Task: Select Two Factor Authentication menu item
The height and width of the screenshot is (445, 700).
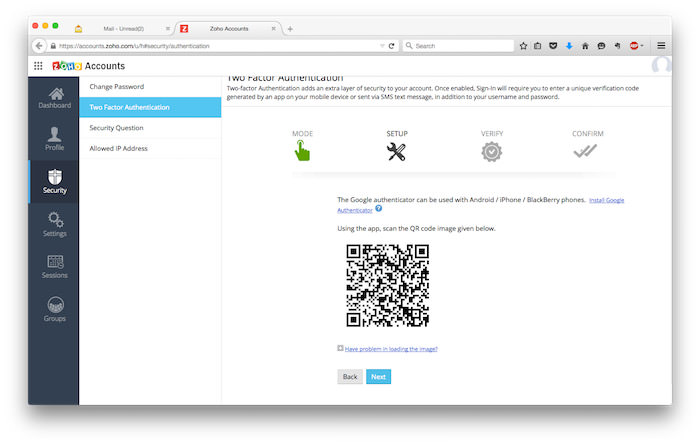Action: coord(150,107)
